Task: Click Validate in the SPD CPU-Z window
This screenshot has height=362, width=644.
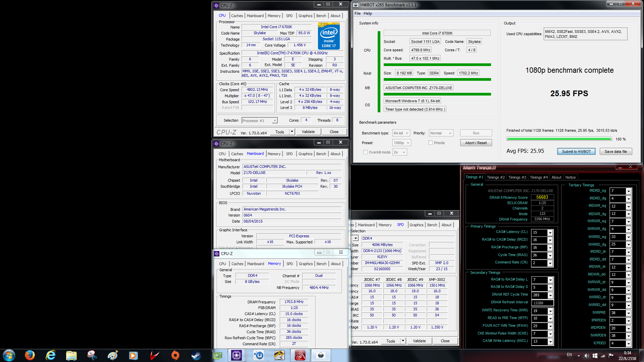Action: [419, 341]
